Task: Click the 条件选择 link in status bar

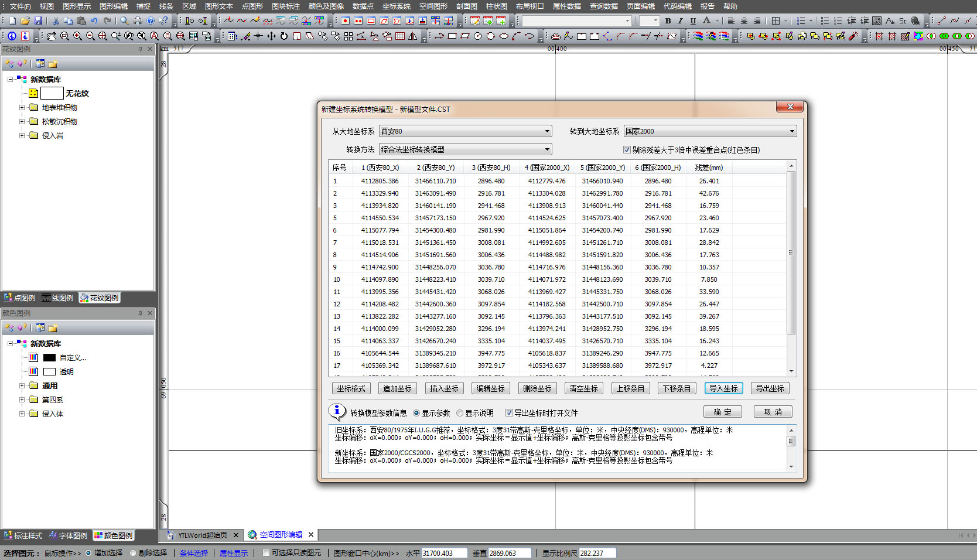Action: tap(194, 553)
